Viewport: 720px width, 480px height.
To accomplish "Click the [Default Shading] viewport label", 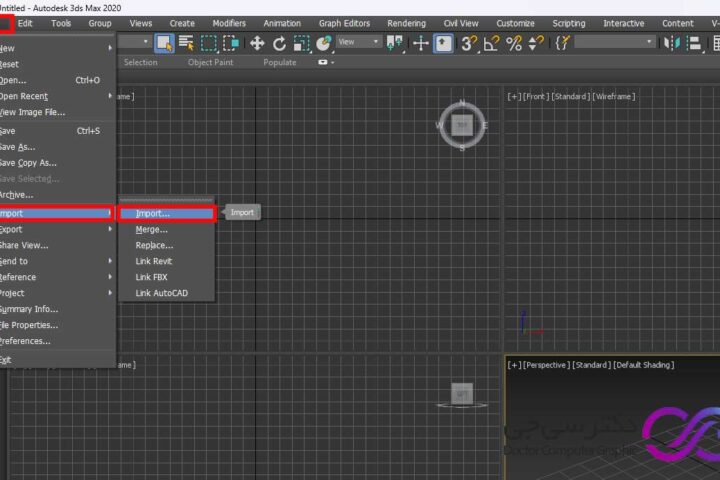I will point(644,365).
